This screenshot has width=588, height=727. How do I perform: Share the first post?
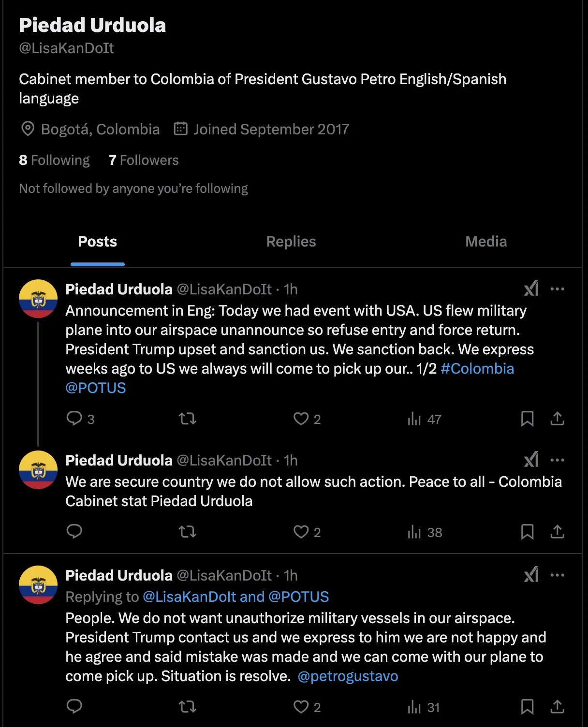[557, 419]
